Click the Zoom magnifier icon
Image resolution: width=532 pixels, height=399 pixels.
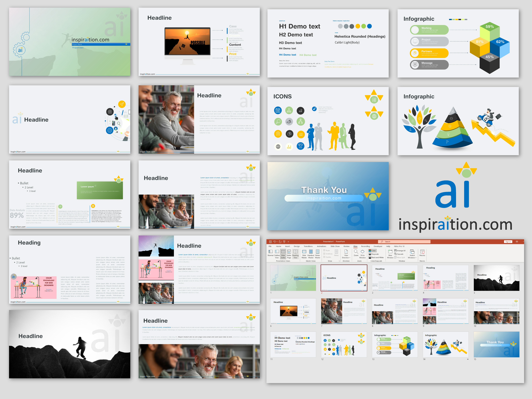[x=356, y=252]
